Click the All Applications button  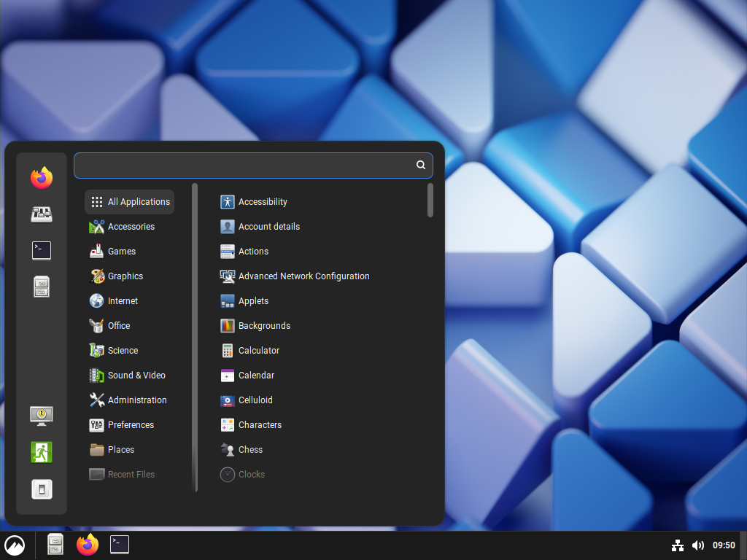(129, 201)
